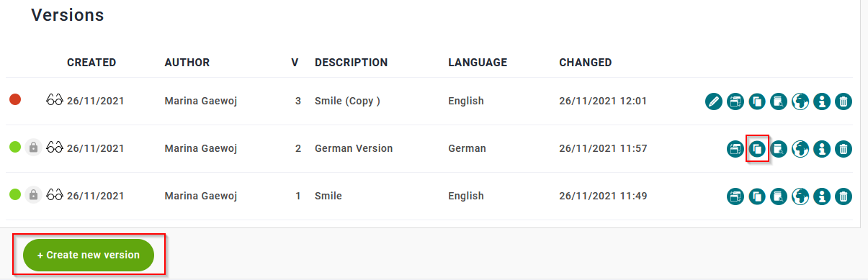
Task: Copy the German Version using duplicate icon
Action: pos(757,149)
